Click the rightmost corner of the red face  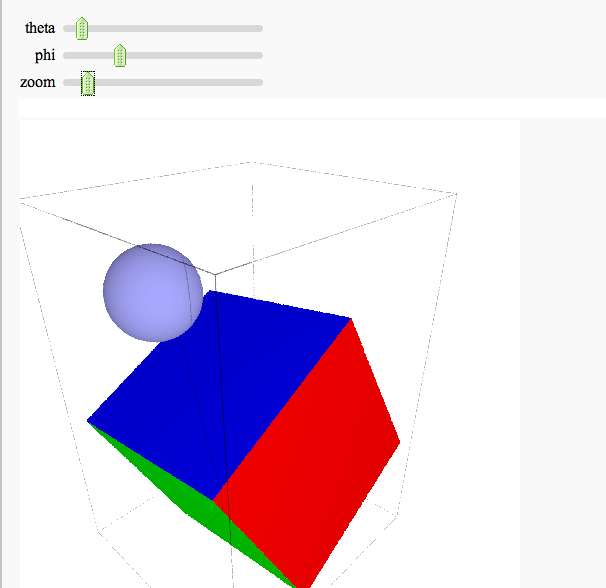click(x=399, y=441)
